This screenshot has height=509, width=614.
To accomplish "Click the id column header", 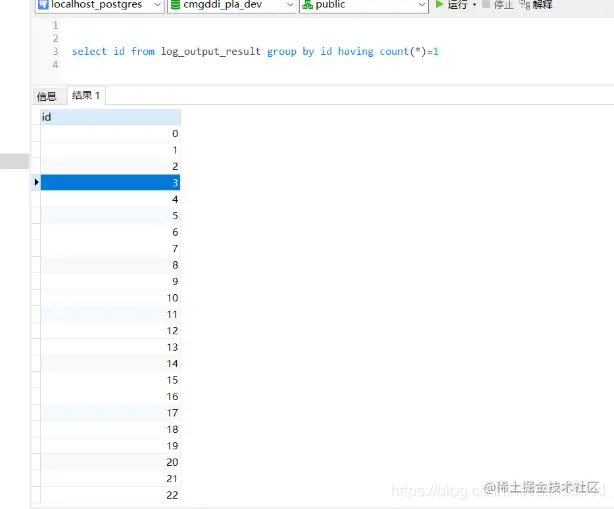I will [110, 117].
